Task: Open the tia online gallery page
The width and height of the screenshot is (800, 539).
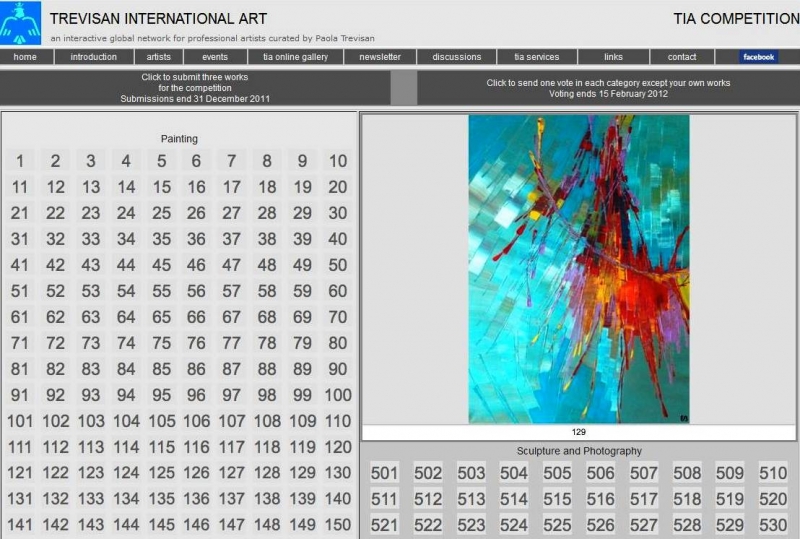Action: (295, 57)
